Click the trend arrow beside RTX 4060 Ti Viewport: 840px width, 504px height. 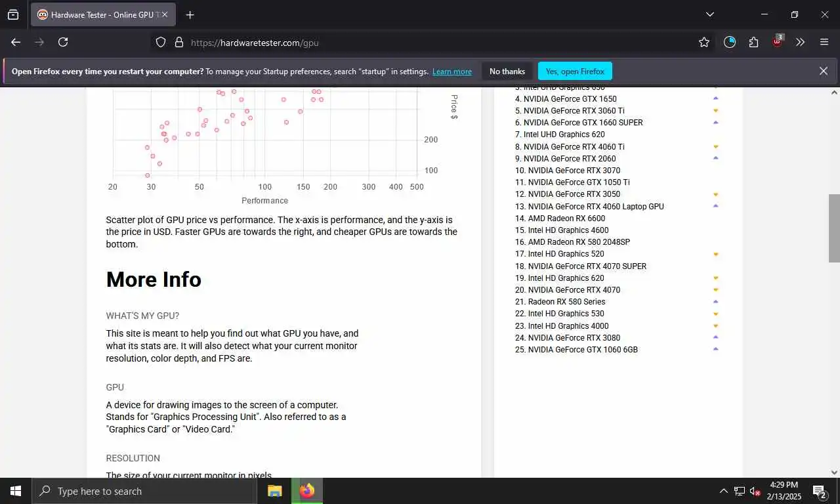point(716,146)
